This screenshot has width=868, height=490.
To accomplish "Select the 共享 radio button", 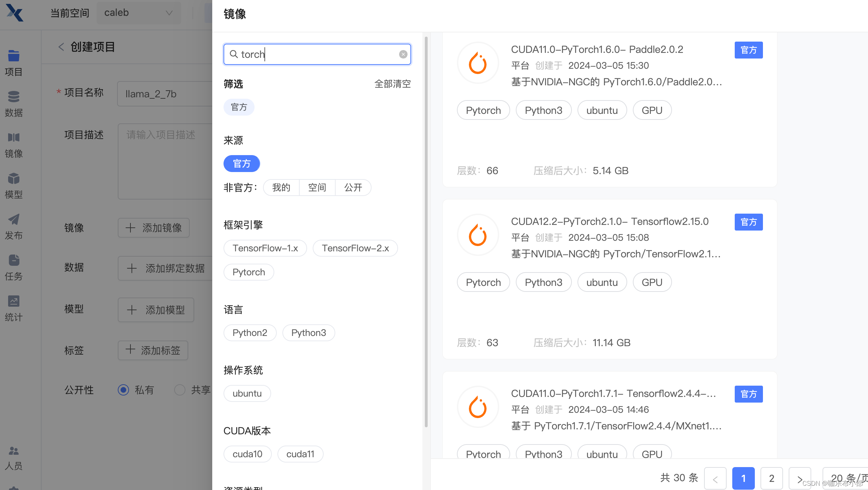I will (x=180, y=390).
